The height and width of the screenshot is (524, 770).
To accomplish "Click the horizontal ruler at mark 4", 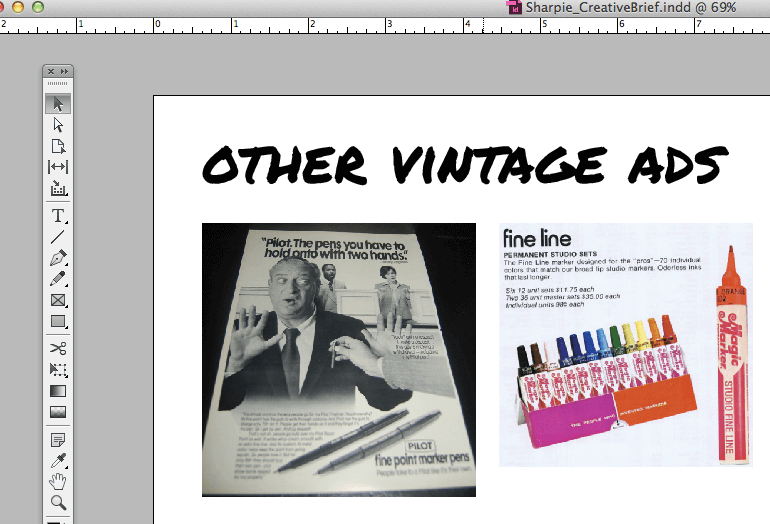I will click(467, 25).
